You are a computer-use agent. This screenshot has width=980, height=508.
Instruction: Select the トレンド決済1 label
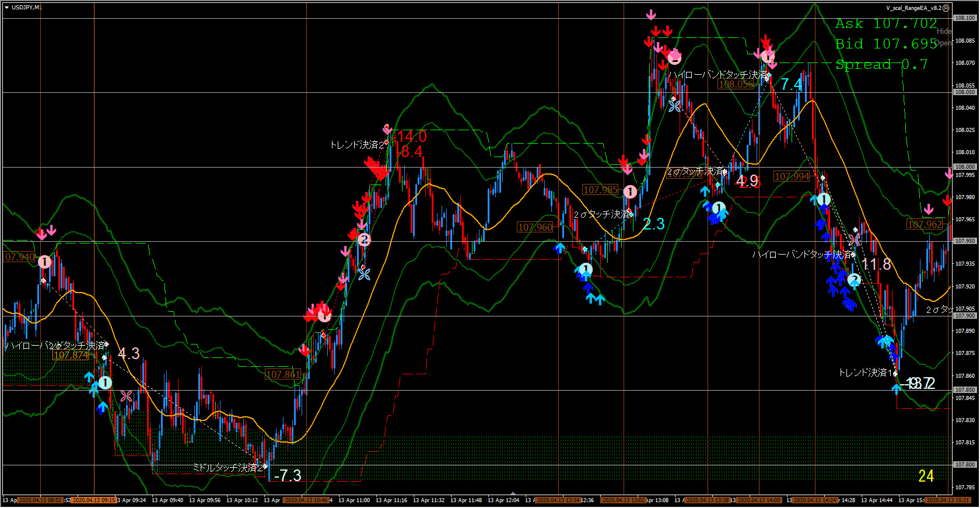(866, 373)
